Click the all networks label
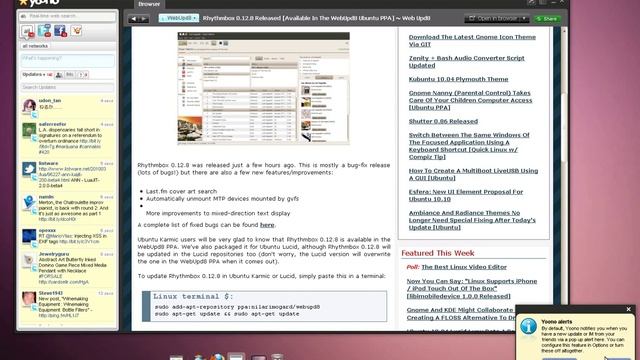Screen dimensions: 640x360 coord(35,46)
